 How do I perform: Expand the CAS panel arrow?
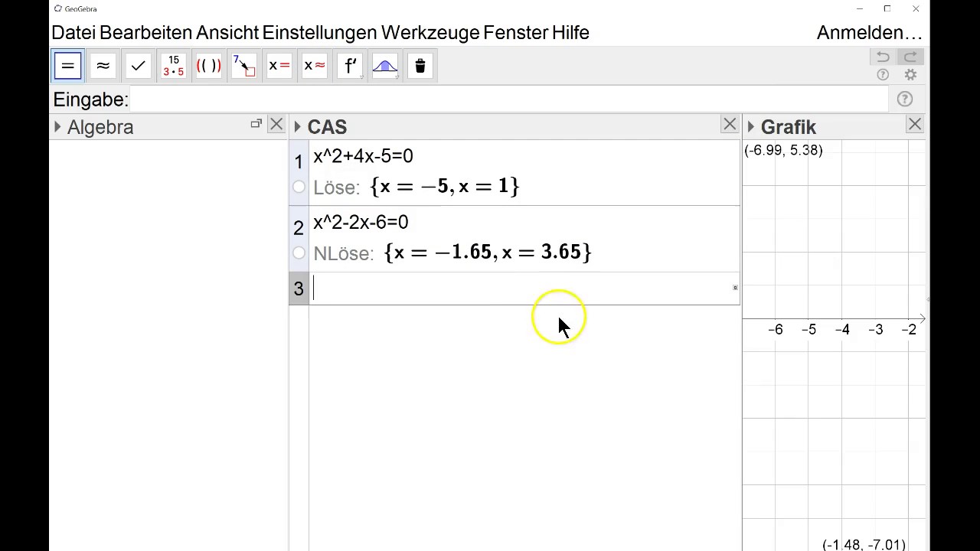pyautogui.click(x=297, y=127)
